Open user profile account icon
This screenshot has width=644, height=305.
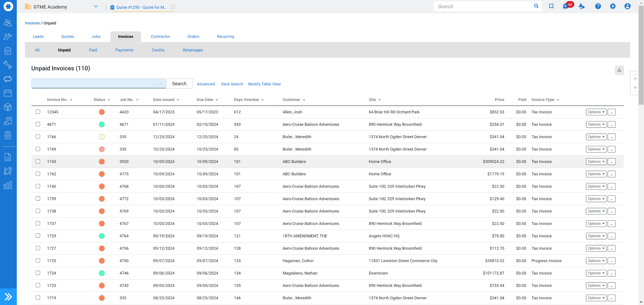(627, 7)
